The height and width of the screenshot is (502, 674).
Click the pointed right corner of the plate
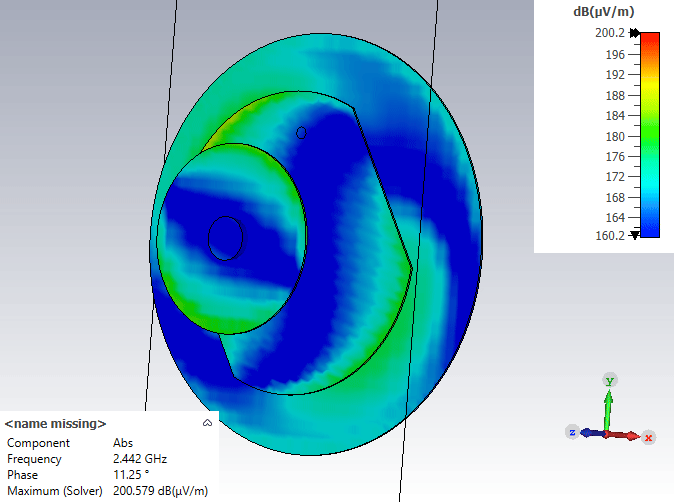coord(410,268)
